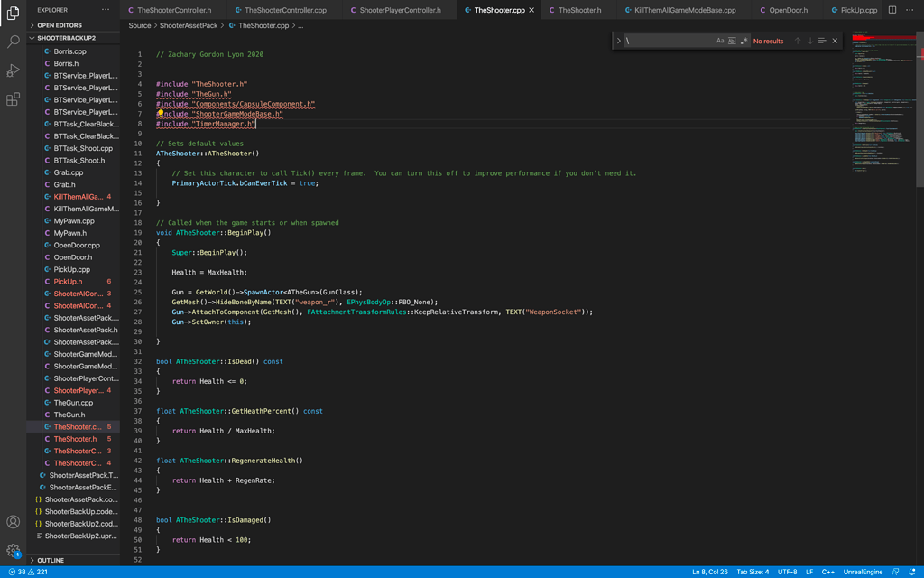
Task: Open the Tweet feedback icon in status bar
Action: click(x=894, y=571)
